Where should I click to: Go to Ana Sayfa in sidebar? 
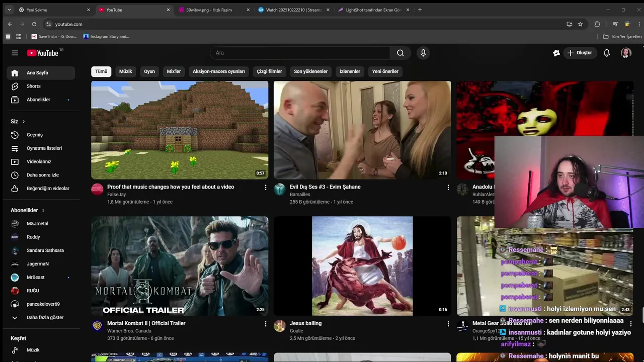(41, 73)
